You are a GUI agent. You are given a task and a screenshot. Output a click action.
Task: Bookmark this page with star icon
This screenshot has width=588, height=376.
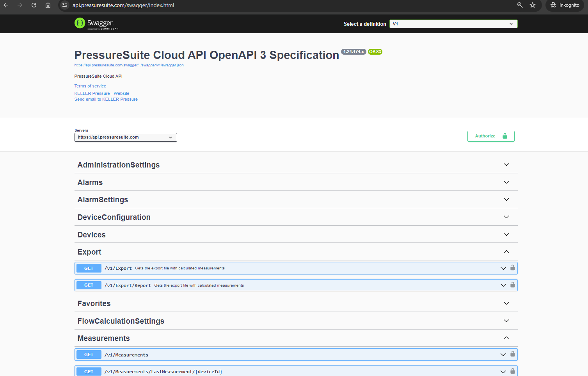click(533, 5)
